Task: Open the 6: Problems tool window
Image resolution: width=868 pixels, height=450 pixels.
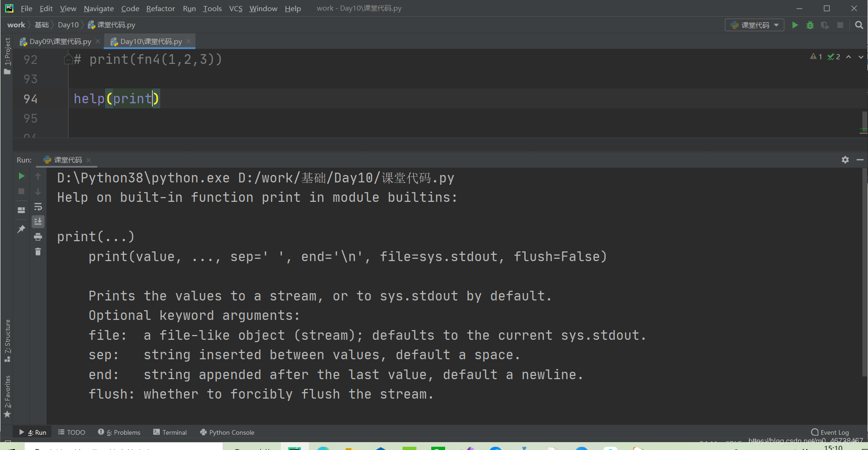Action: point(119,432)
